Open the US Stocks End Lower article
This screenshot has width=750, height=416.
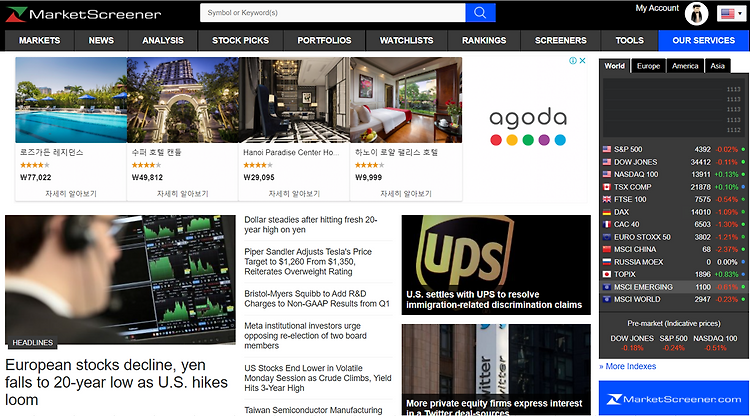point(318,378)
